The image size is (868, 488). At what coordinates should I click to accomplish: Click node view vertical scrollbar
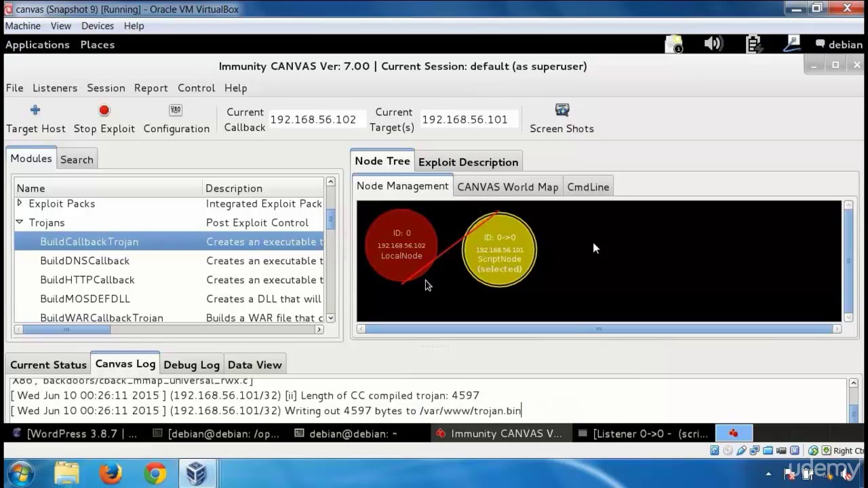(848, 261)
